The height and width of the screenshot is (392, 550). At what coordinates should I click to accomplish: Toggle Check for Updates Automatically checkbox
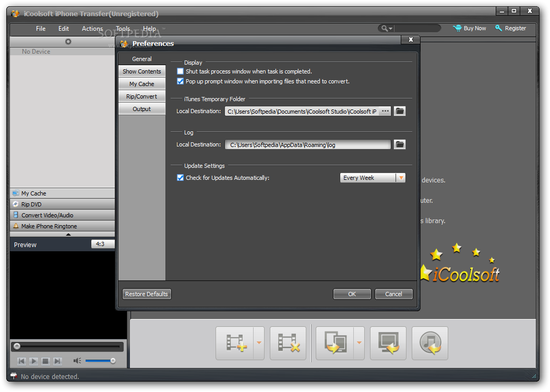click(181, 178)
